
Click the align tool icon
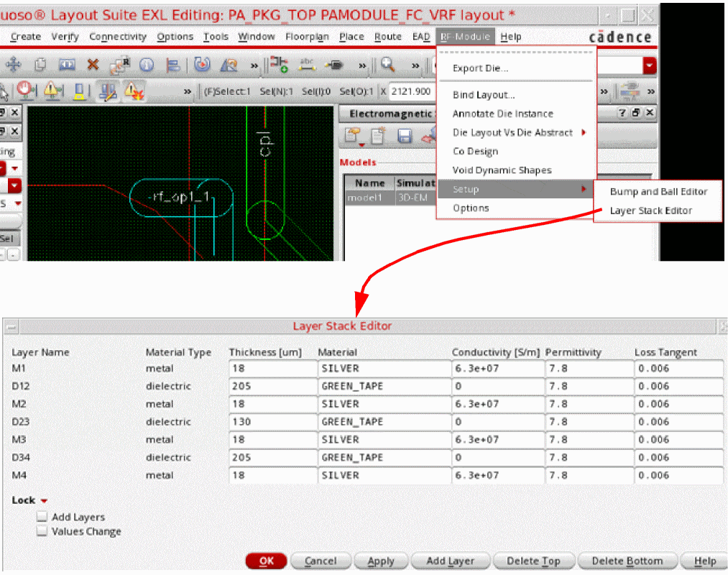click(173, 65)
